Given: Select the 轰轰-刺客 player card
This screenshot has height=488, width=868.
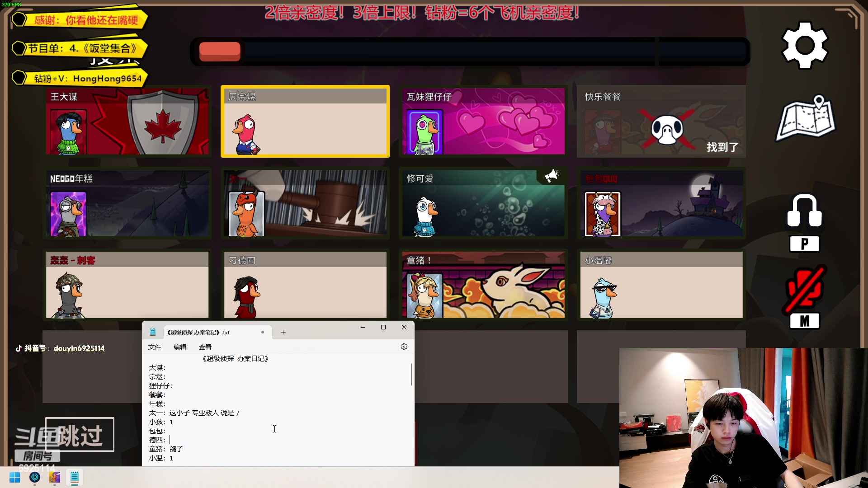Looking at the screenshot, I should point(127,285).
